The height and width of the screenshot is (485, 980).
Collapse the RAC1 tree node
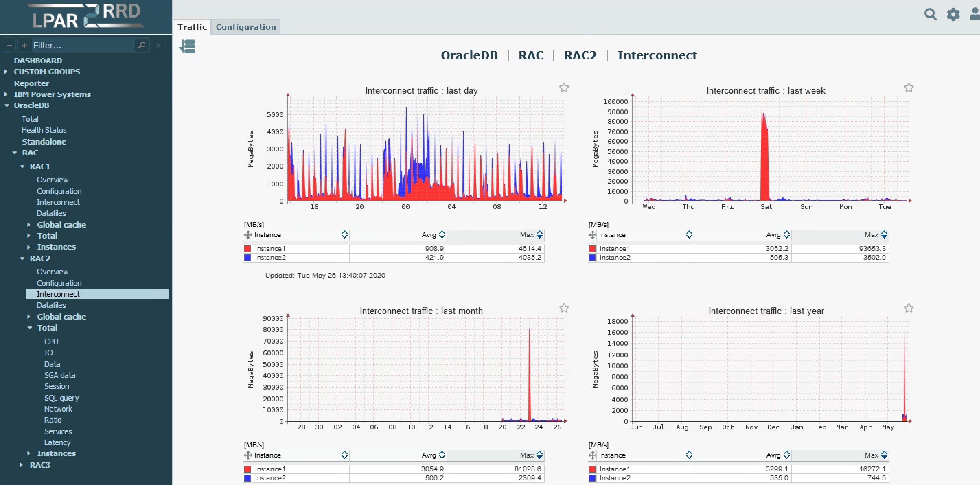[22, 166]
